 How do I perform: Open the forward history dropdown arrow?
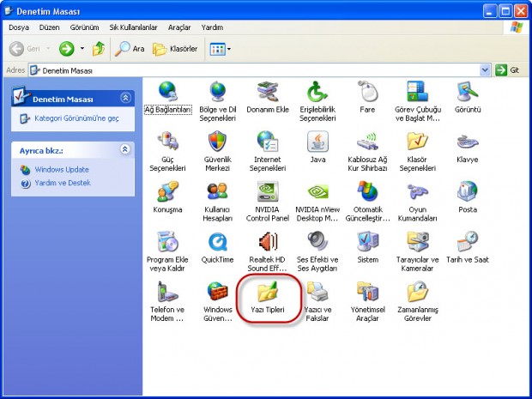click(82, 49)
